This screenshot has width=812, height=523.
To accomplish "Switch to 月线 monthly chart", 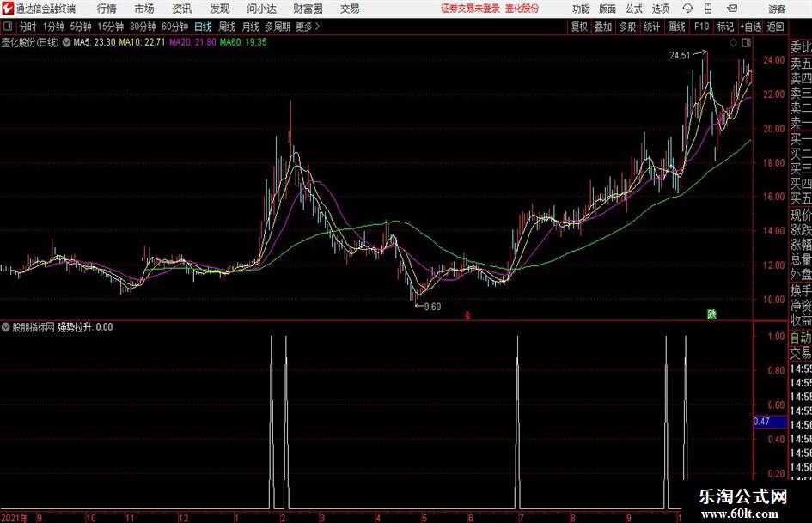I will click(x=250, y=27).
